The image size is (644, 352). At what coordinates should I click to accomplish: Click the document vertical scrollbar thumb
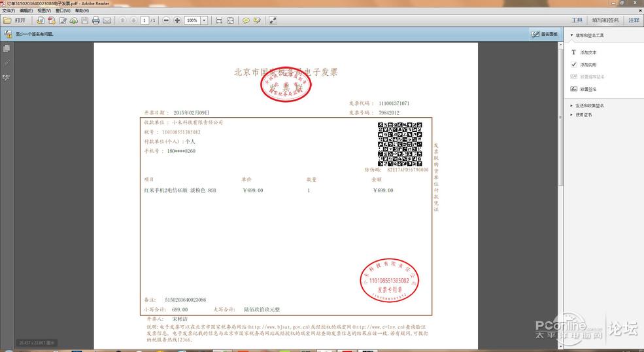(560, 117)
